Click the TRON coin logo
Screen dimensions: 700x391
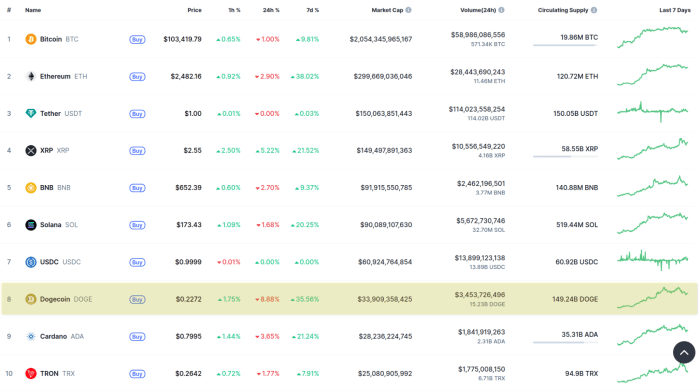pos(31,373)
